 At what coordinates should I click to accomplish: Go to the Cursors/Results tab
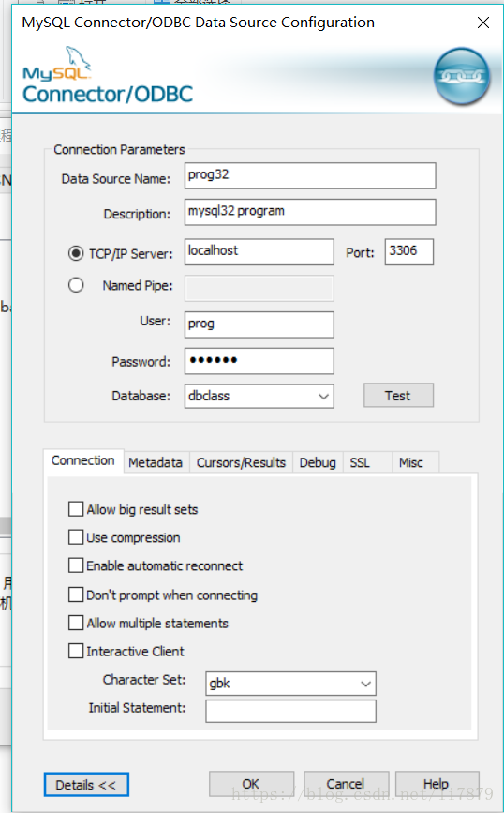point(241,462)
